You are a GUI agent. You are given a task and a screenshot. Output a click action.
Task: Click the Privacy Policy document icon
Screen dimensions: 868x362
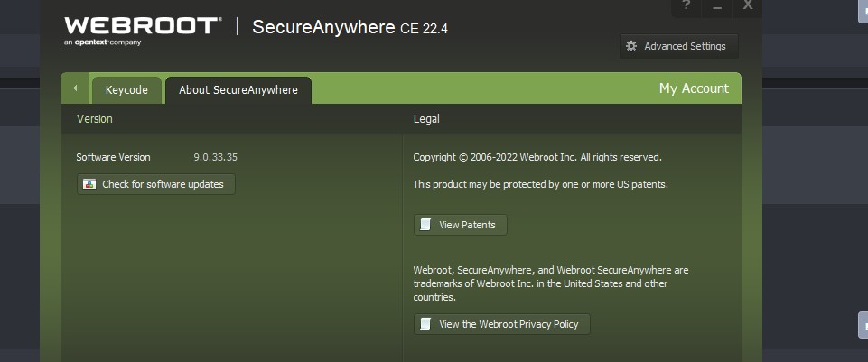coord(425,324)
